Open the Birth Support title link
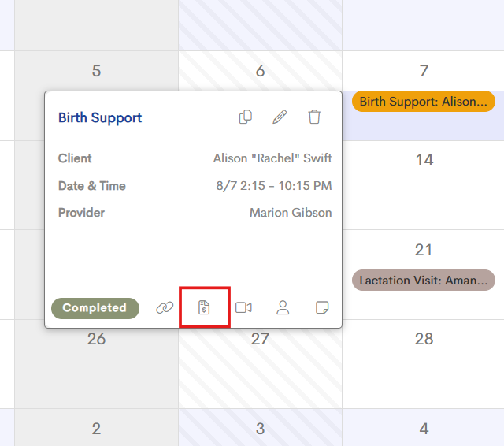Screen dimensions: 504x446 [x=100, y=117]
